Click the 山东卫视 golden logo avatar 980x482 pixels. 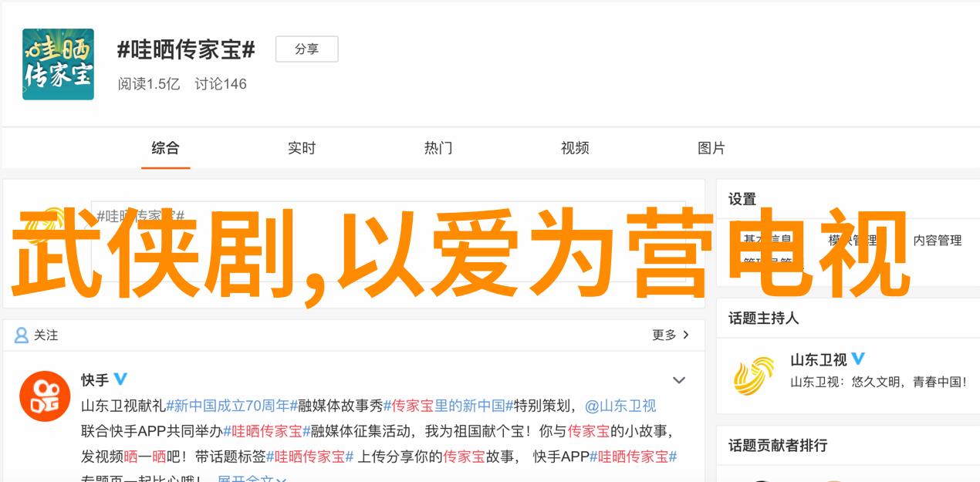tap(754, 376)
